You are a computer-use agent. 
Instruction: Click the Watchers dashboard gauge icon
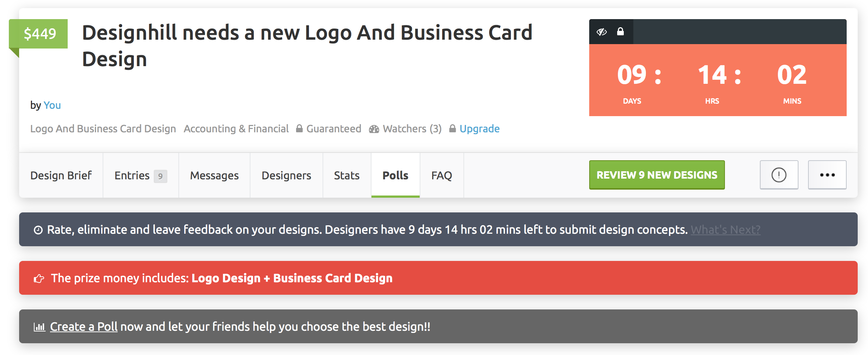[374, 129]
